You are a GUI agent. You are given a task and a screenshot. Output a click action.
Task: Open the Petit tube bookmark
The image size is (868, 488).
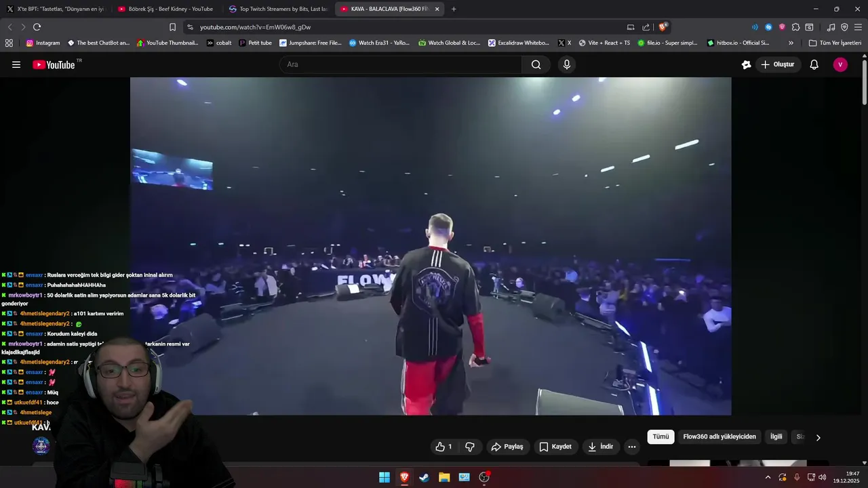click(x=256, y=43)
